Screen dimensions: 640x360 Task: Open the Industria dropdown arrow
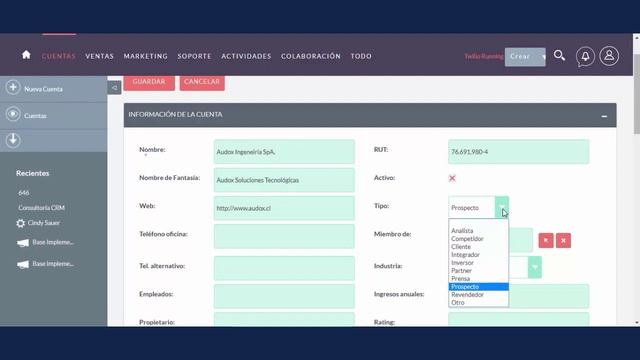(535, 267)
